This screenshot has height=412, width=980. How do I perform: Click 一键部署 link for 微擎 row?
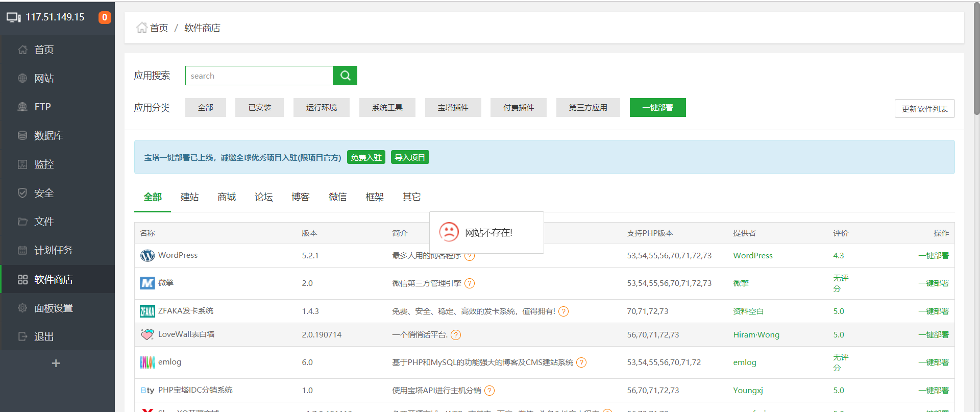(x=934, y=283)
